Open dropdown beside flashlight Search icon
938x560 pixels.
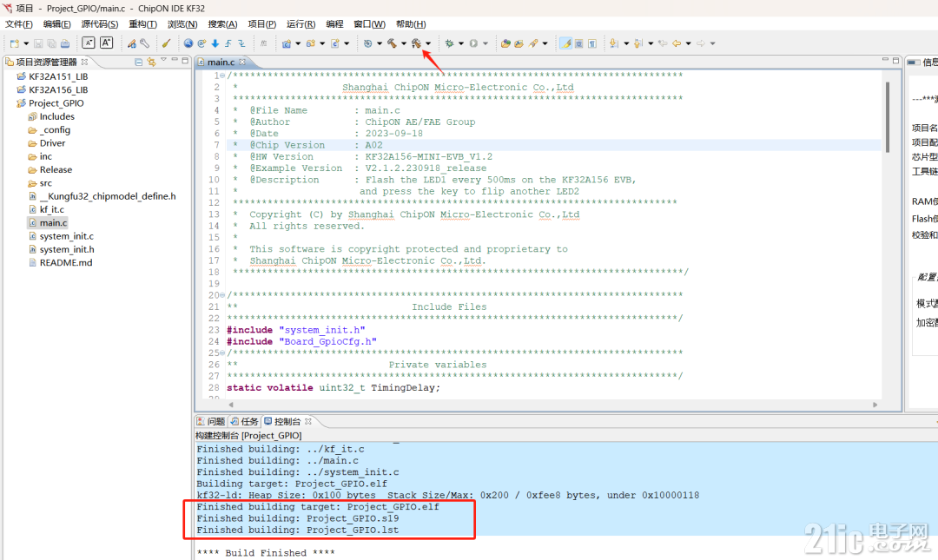545,43
